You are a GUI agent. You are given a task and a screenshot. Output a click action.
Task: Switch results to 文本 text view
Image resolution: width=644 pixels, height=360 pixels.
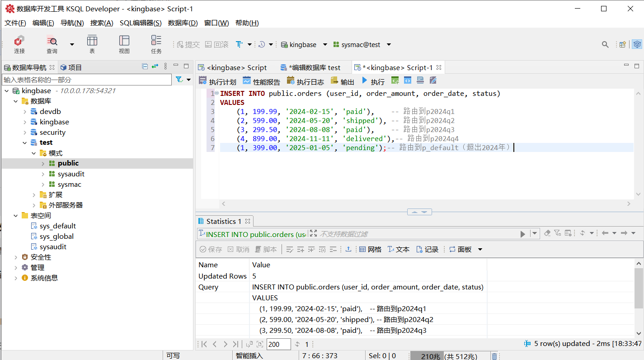pyautogui.click(x=398, y=249)
